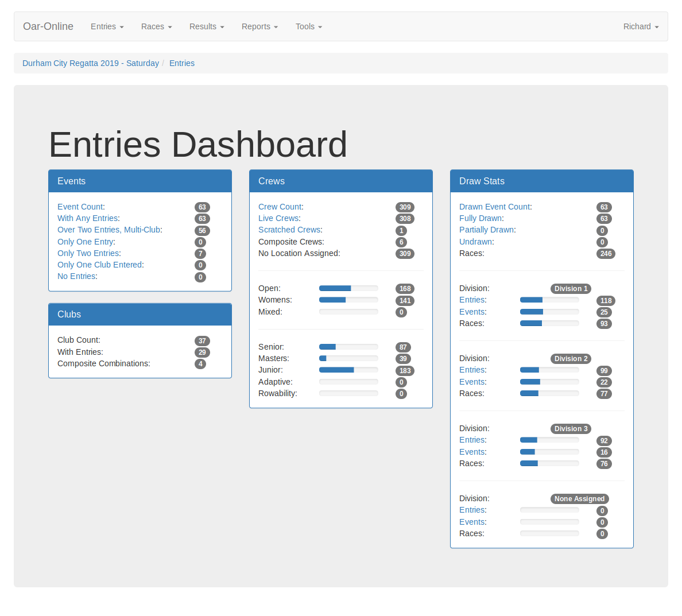Open the Reports menu

259,26
